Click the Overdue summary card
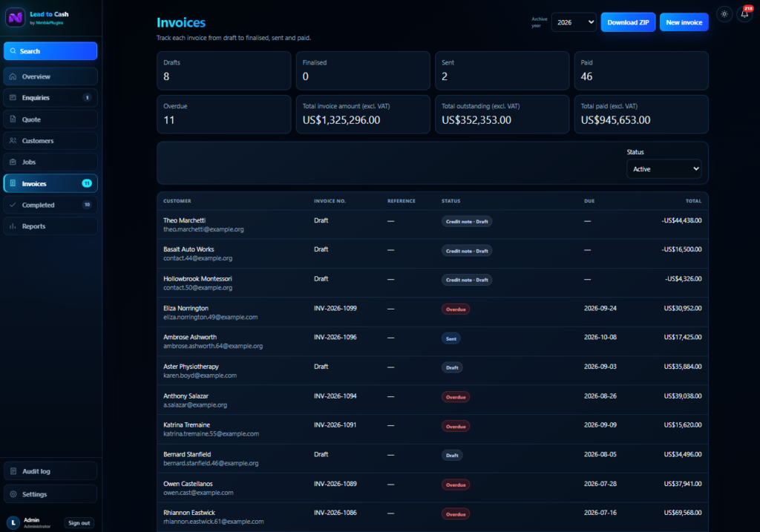The width and height of the screenshot is (760, 532). (224, 114)
